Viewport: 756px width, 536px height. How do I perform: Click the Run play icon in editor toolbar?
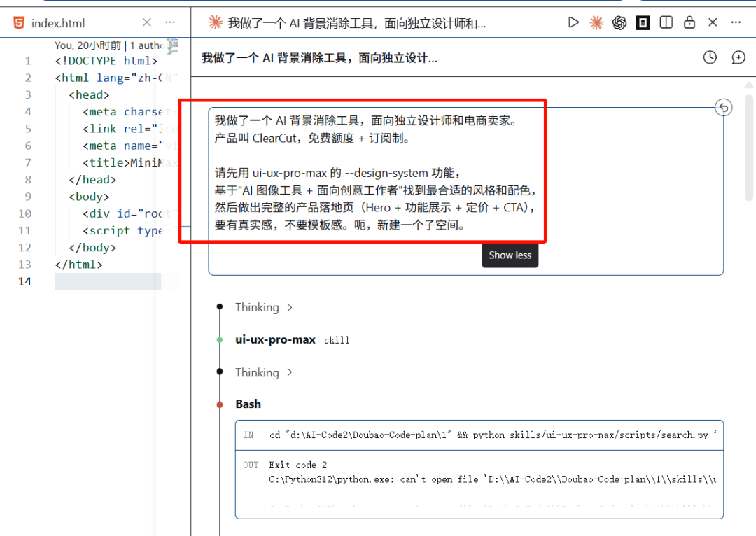pyautogui.click(x=573, y=22)
